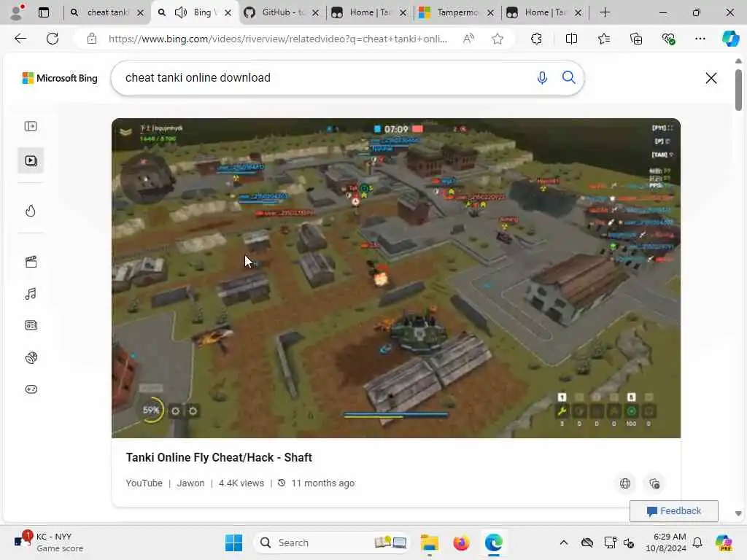Click the '4.4K views' text
The height and width of the screenshot is (560, 747).
[241, 483]
